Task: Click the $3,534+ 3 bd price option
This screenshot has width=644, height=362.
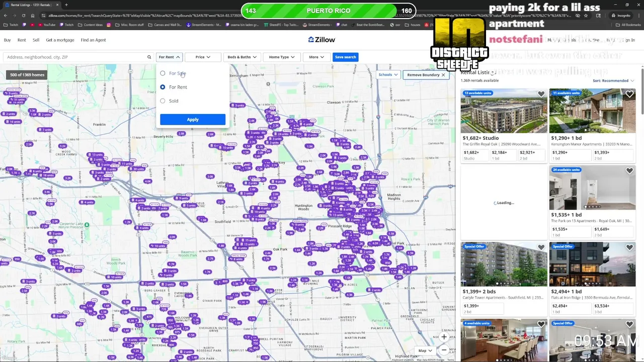Action: [x=613, y=308]
